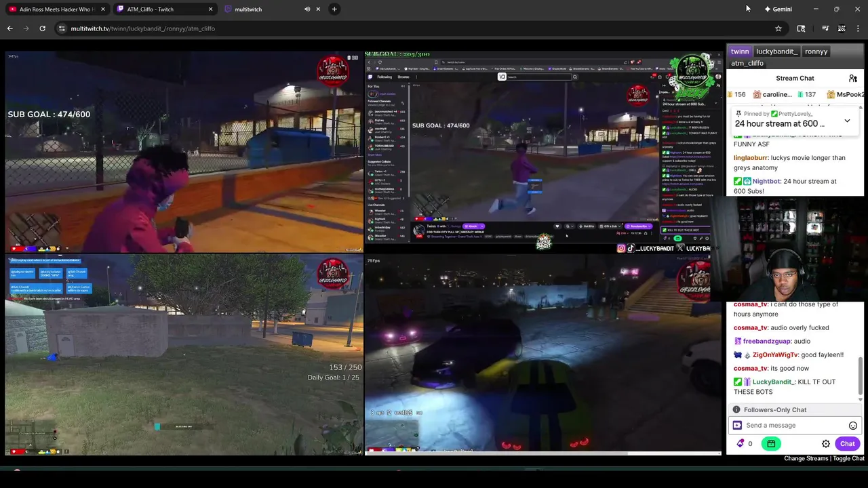Open Followers-Only Chat info icon
This screenshot has width=868, height=488.
point(736,410)
